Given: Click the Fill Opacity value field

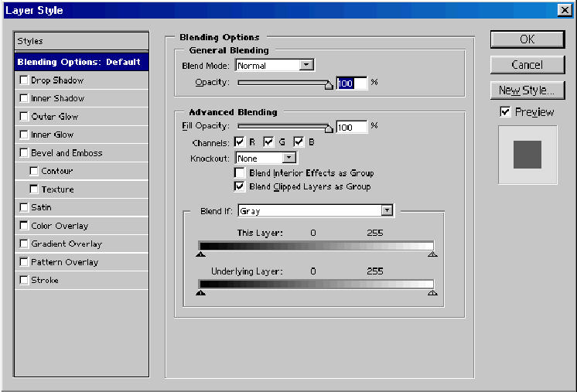Looking at the screenshot, I should click(351, 128).
